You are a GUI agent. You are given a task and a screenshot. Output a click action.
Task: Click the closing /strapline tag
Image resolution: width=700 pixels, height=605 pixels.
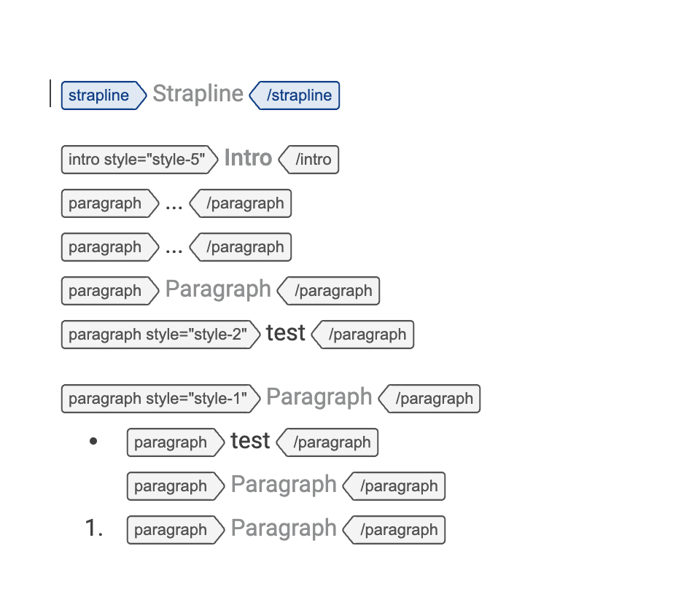[x=295, y=95]
